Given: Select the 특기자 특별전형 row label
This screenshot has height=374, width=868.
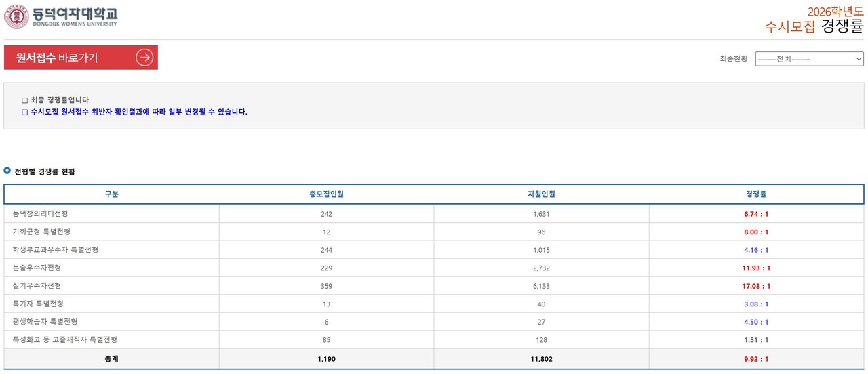Looking at the screenshot, I should pyautogui.click(x=38, y=304).
